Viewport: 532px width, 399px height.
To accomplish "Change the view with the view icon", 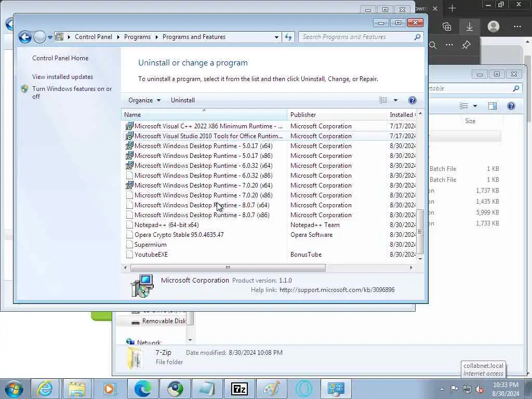I will pyautogui.click(x=383, y=100).
